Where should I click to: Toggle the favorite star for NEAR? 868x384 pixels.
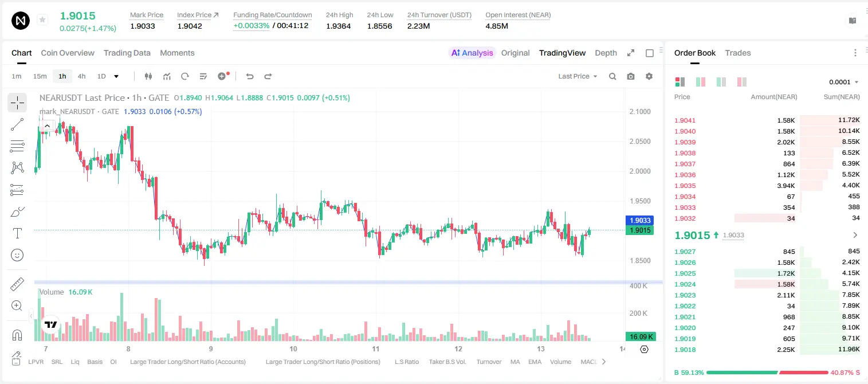(x=42, y=20)
